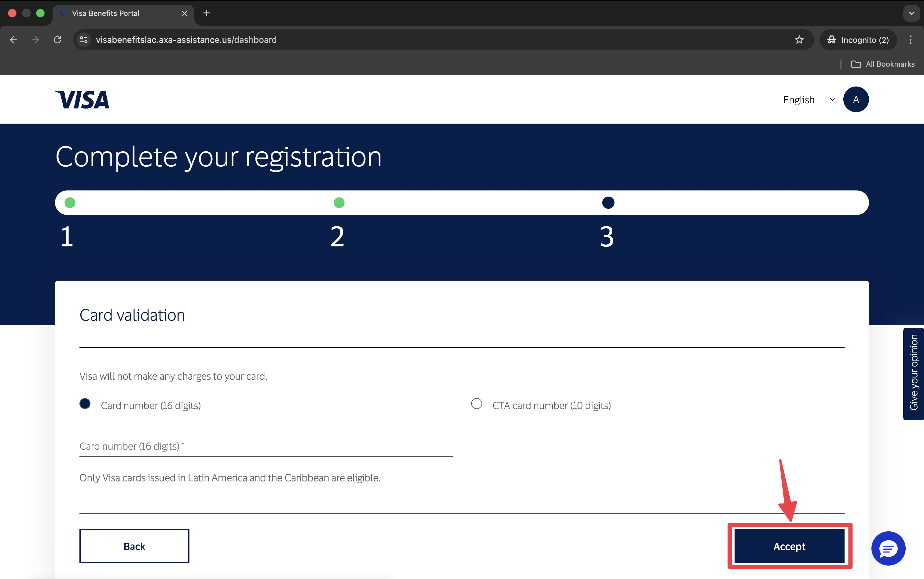The image size is (924, 579).
Task: Click the step 1 progress dot
Action: (70, 203)
